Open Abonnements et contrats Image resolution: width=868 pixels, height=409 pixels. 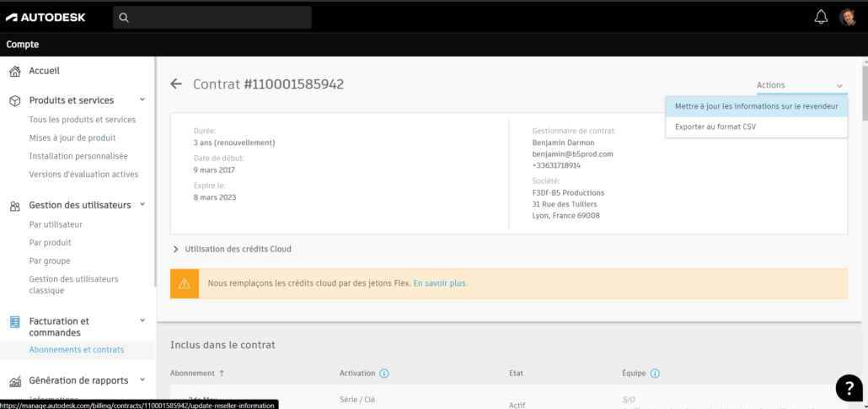(x=77, y=350)
